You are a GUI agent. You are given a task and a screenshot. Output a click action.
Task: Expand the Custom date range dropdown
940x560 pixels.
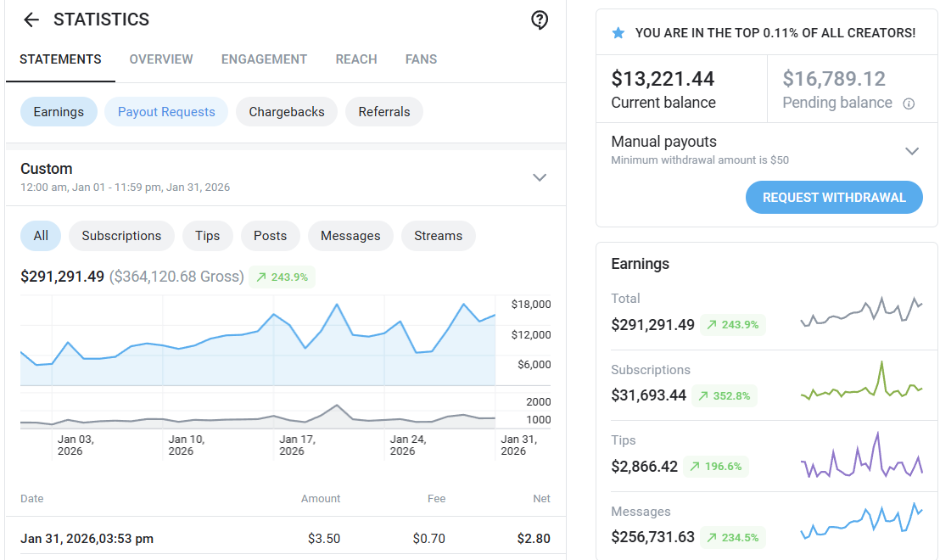540,177
